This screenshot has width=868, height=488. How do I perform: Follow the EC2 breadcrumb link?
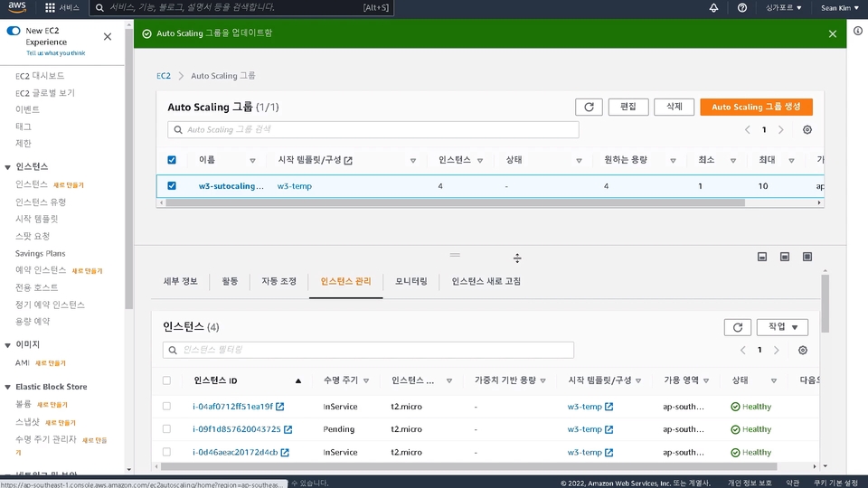click(164, 76)
